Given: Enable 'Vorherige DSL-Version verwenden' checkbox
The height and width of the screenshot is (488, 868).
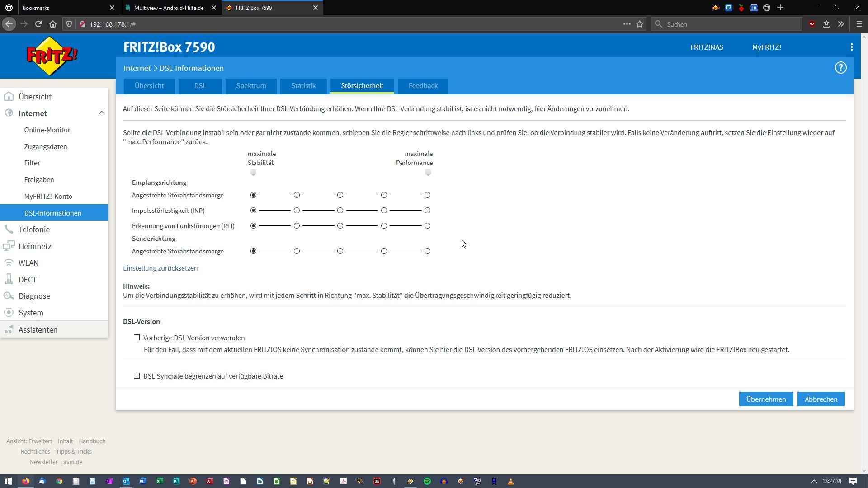Looking at the screenshot, I should pyautogui.click(x=137, y=338).
